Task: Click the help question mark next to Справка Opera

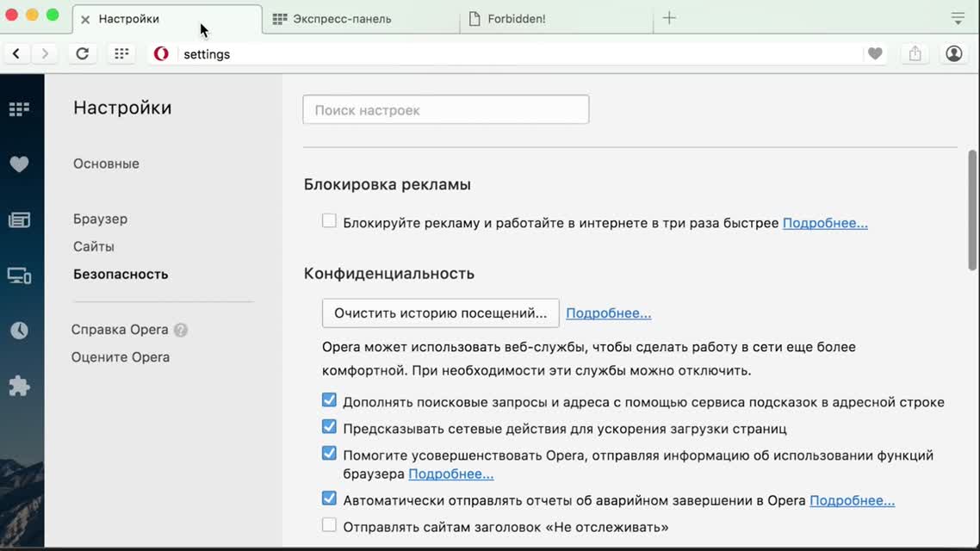Action: (181, 330)
